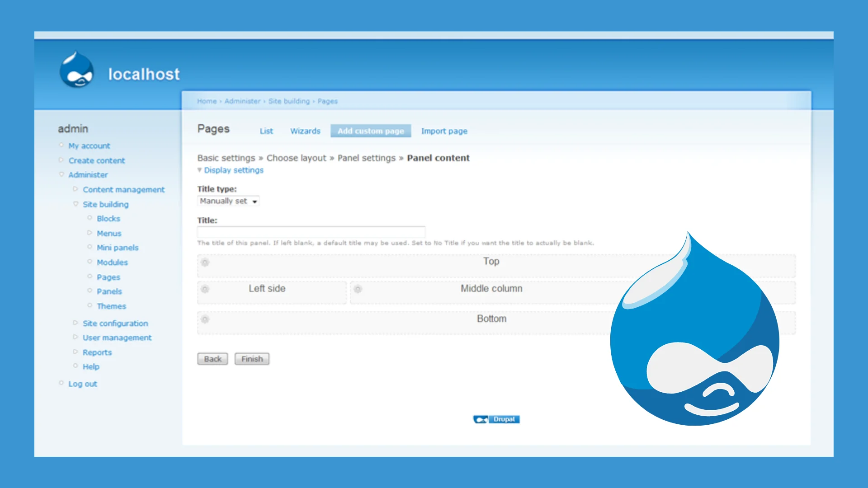This screenshot has height=488, width=868.
Task: Open My account in sidebar
Action: click(89, 146)
